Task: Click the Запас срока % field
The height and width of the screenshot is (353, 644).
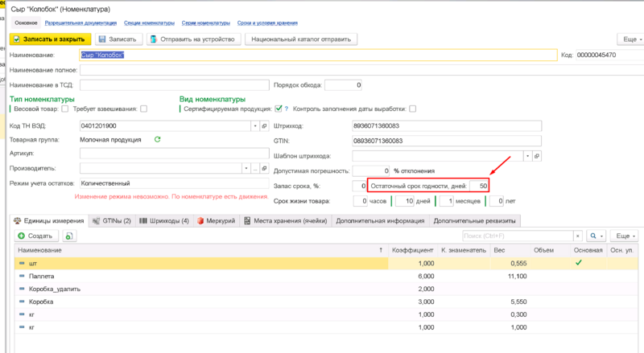Action: coord(359,186)
